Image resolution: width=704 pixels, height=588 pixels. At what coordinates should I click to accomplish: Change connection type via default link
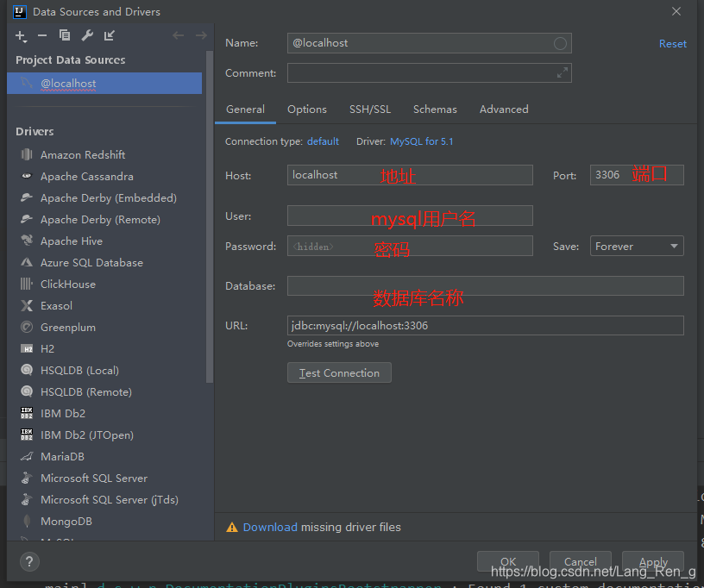click(323, 141)
